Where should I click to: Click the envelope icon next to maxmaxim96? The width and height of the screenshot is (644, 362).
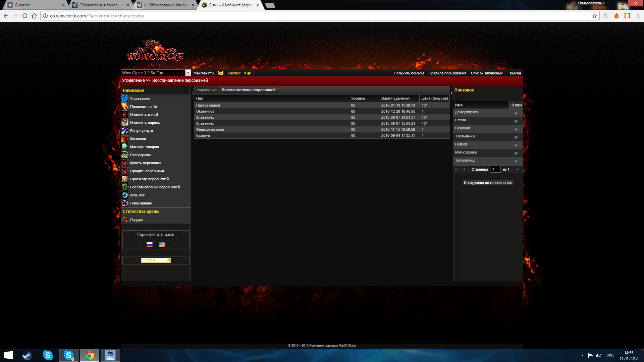[x=221, y=73]
